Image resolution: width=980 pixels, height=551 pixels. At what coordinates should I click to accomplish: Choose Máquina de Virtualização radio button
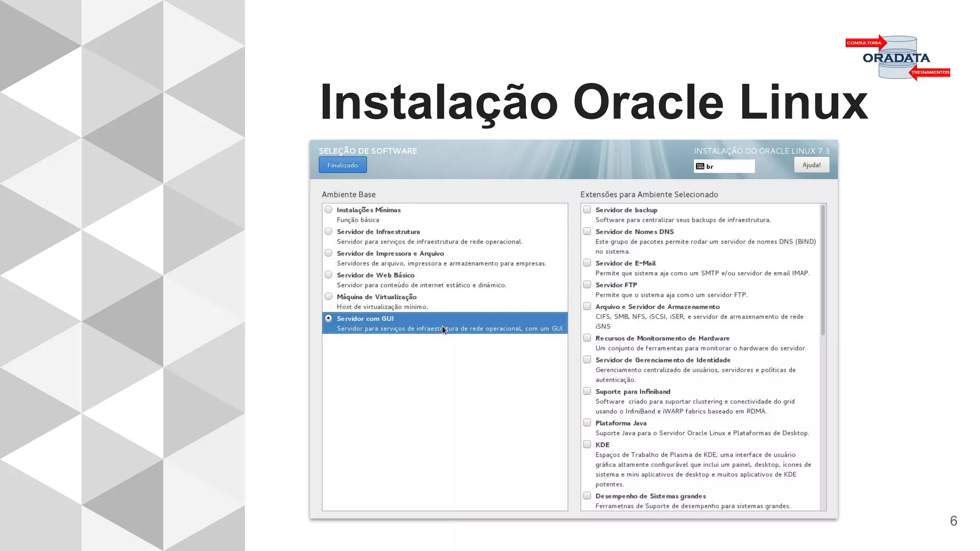coord(328,297)
